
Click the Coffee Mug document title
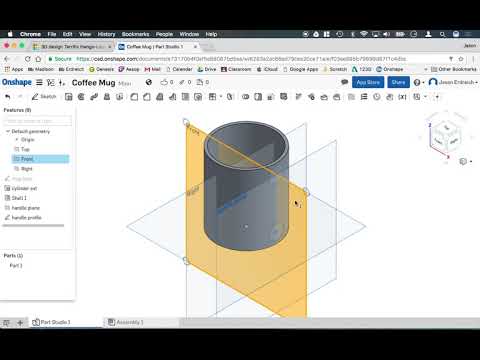[x=94, y=83]
